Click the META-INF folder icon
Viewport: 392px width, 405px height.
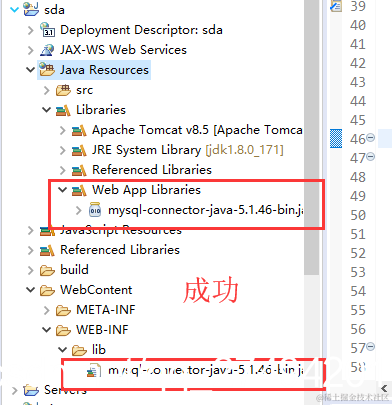pos(63,310)
